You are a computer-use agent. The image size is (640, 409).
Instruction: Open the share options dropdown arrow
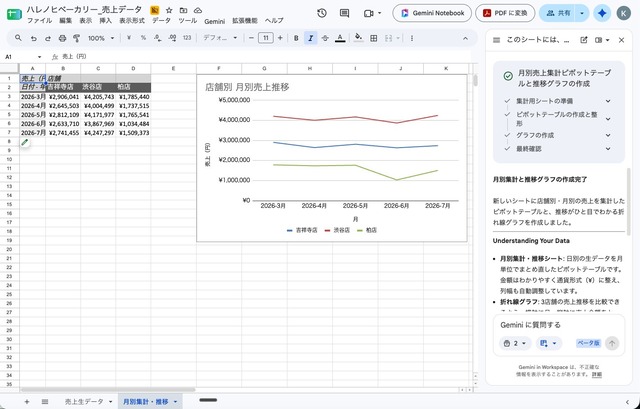pos(582,13)
